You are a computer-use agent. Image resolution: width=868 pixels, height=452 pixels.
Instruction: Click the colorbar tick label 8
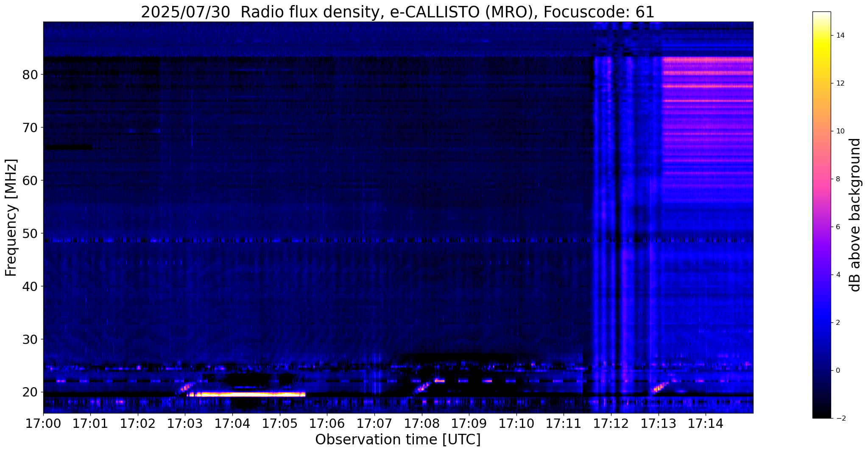837,179
